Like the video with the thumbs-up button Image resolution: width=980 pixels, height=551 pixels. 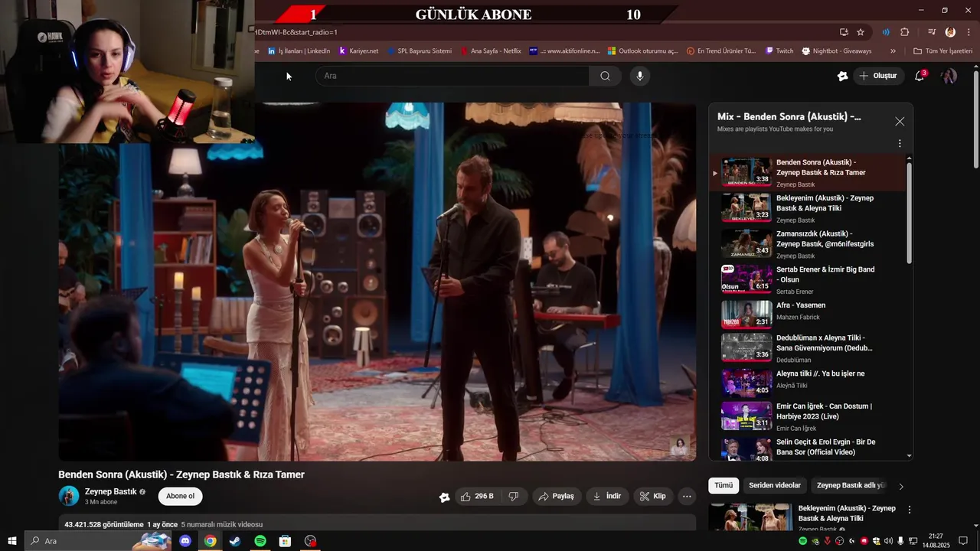(x=477, y=496)
